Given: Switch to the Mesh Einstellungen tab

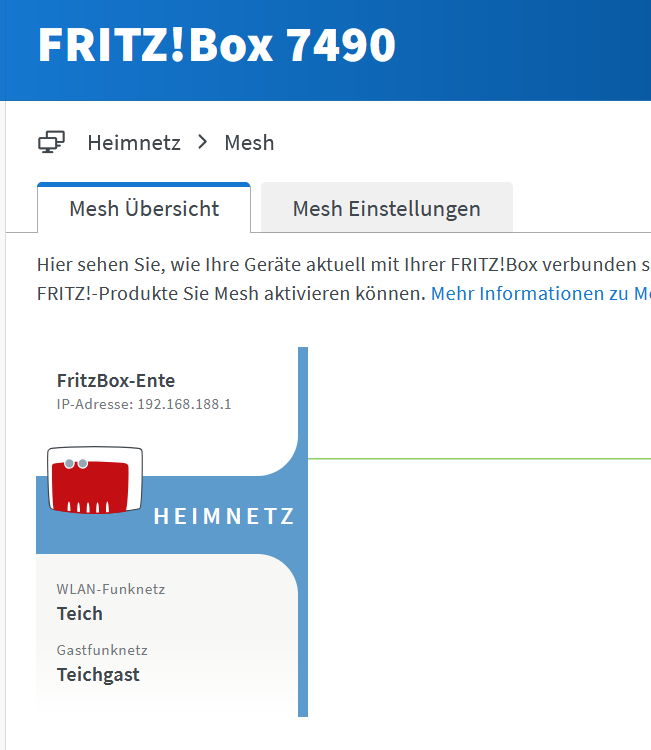Looking at the screenshot, I should tap(386, 209).
